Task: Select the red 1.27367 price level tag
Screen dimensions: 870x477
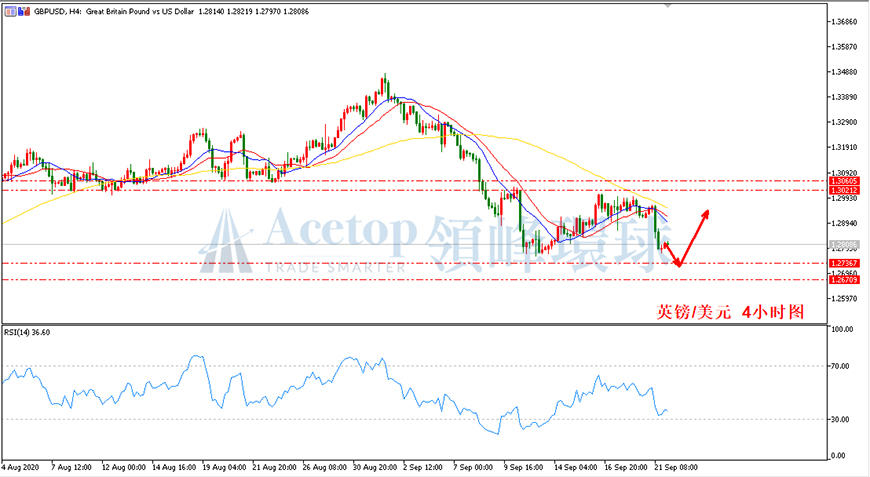Action: 844,263
